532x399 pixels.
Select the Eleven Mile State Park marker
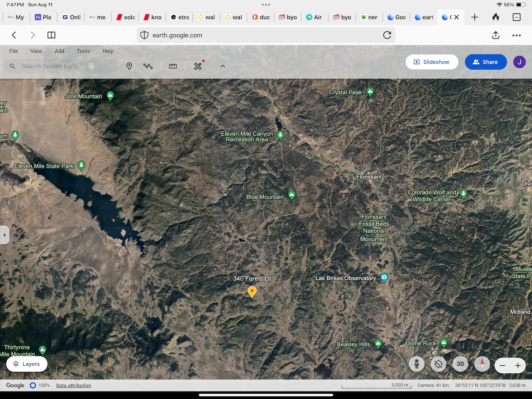(x=81, y=166)
